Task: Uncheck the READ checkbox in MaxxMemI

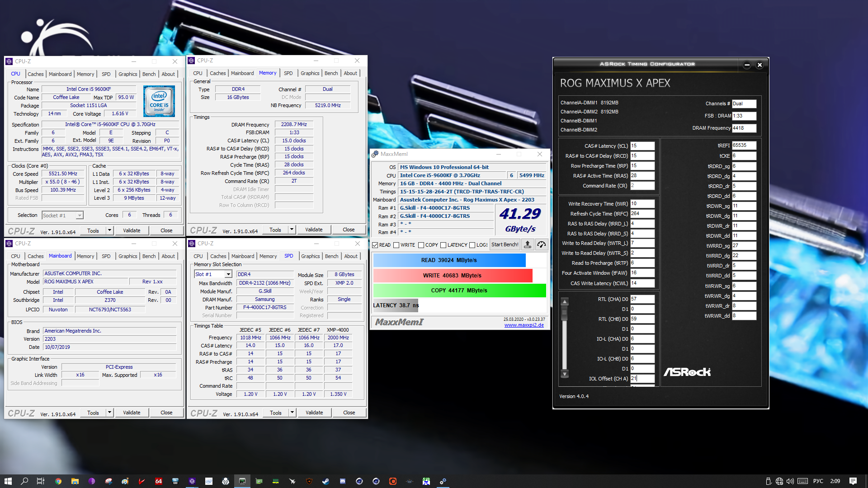Action: [375, 244]
